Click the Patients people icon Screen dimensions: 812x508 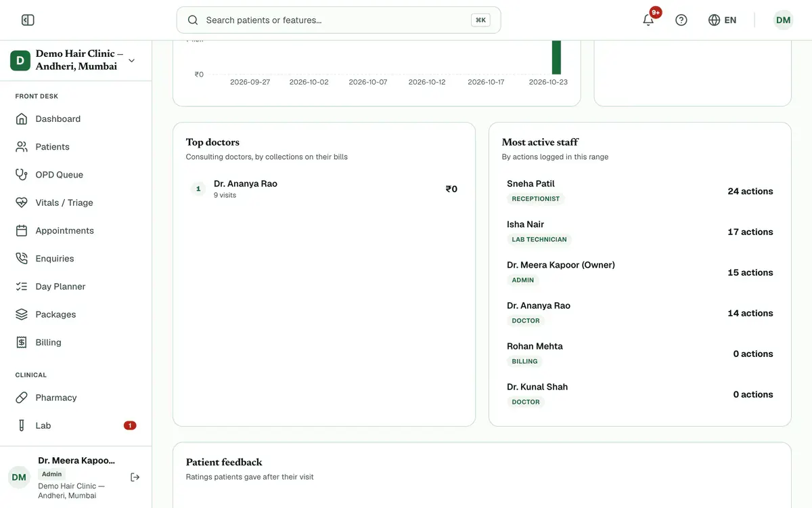[22, 147]
